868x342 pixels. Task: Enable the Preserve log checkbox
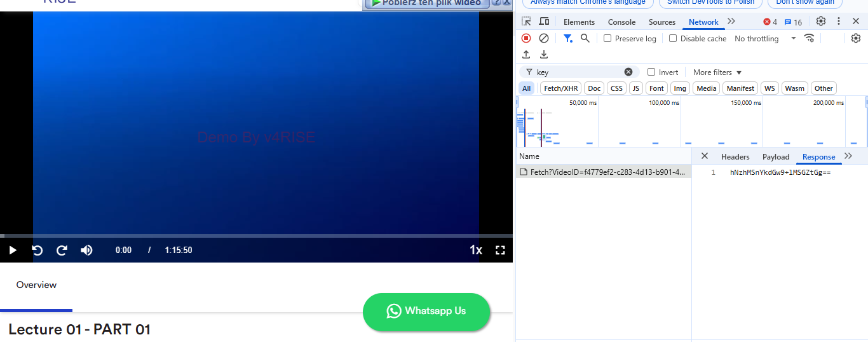pyautogui.click(x=607, y=38)
